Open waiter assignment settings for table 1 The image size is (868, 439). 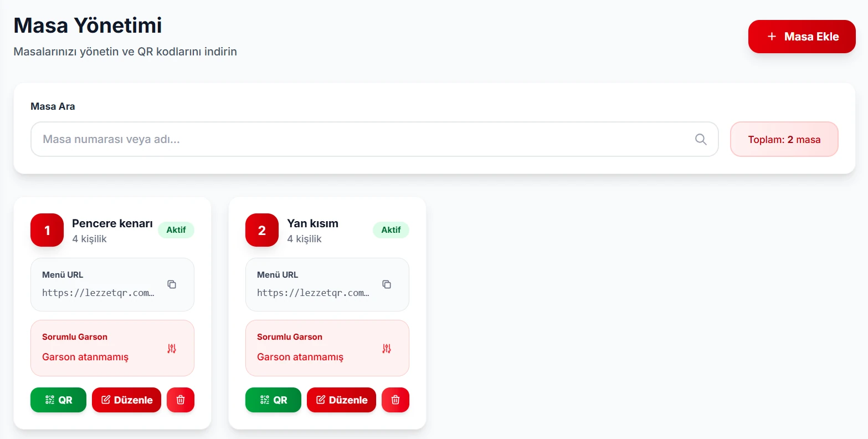pos(172,349)
